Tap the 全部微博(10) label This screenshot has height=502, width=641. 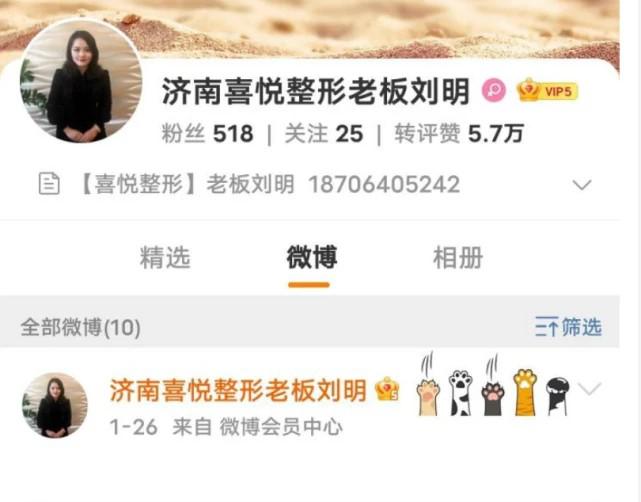[x=81, y=327]
